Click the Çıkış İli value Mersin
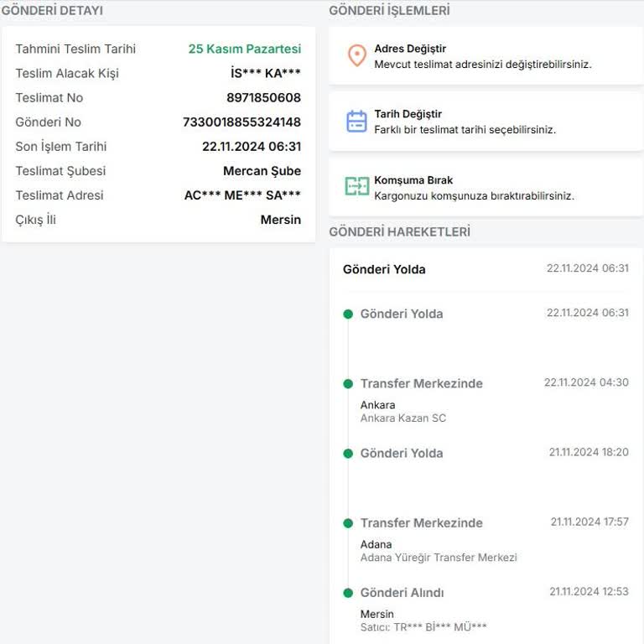This screenshot has width=644, height=644. click(281, 220)
